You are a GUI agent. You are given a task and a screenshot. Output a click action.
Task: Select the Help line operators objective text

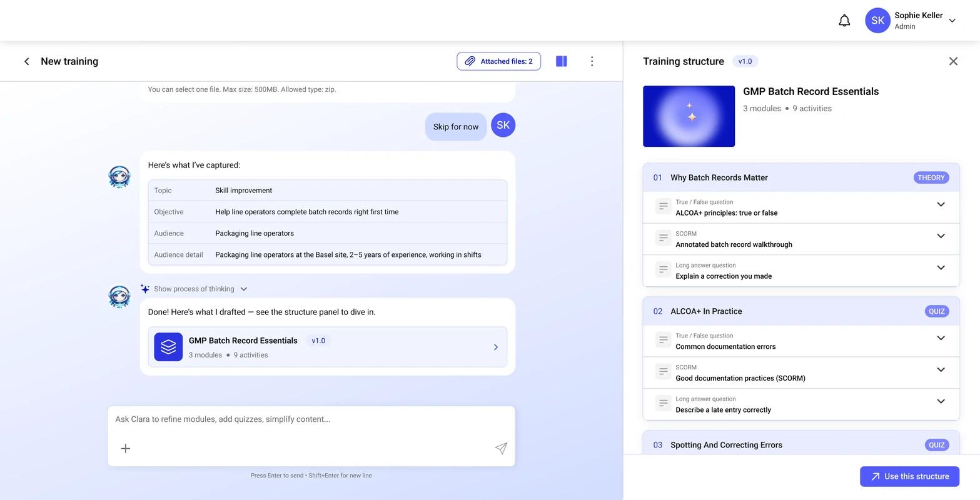(x=306, y=212)
